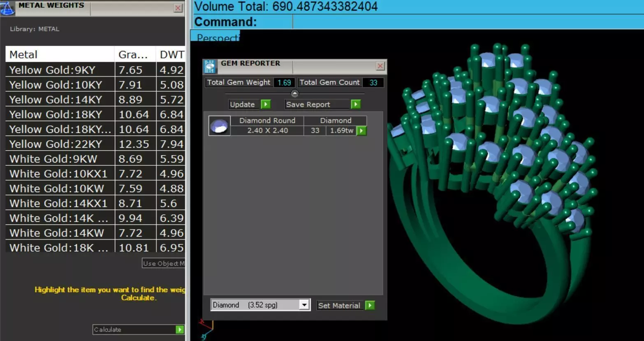Click the Total Gem Count 33 value
This screenshot has width=644, height=341.
tap(373, 82)
